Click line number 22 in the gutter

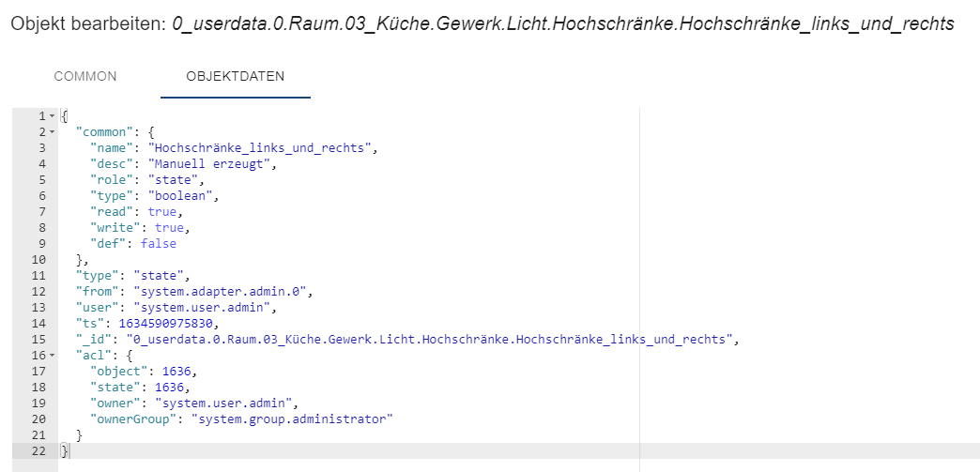(x=38, y=450)
